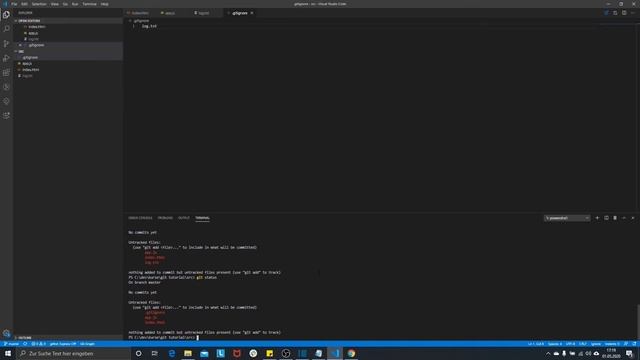Open Chrome from the taskbar
Screen dimensions: 640x360
[x=351, y=353]
